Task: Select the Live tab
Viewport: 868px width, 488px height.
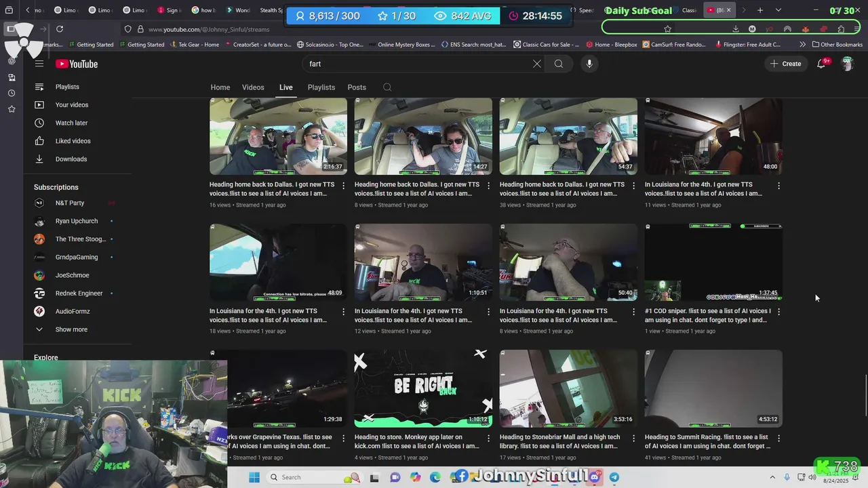Action: click(286, 87)
